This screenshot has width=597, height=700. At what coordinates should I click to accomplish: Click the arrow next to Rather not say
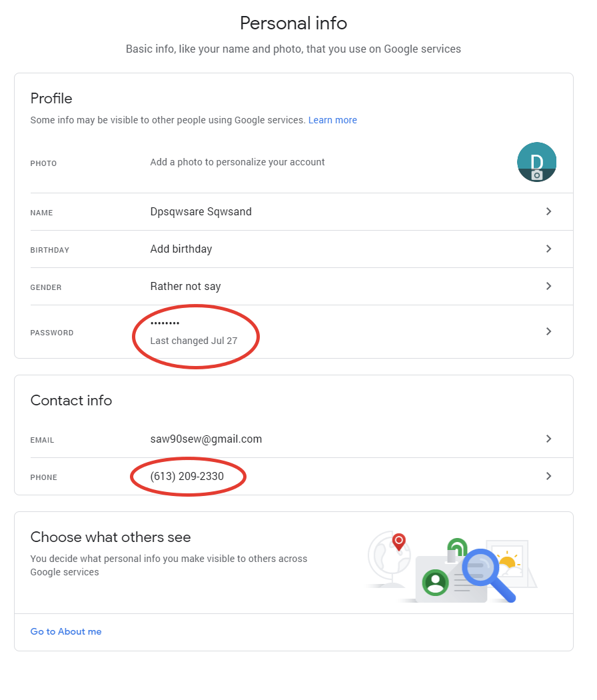click(548, 286)
